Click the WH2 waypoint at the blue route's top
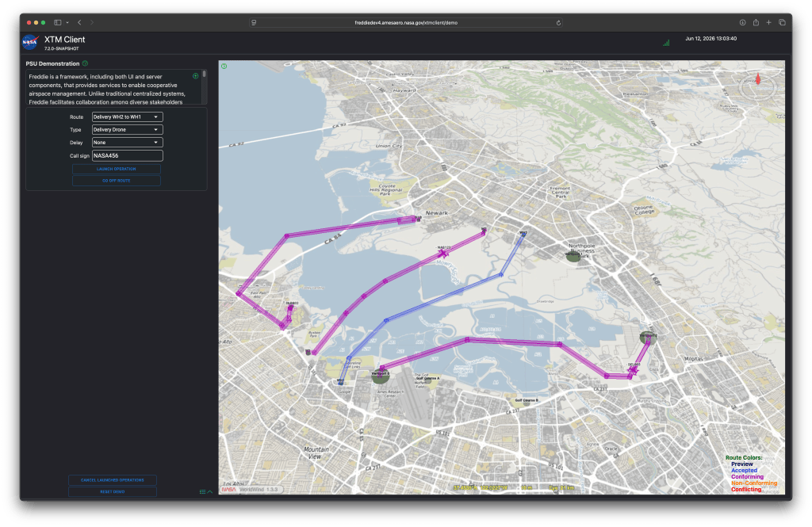This screenshot has width=812, height=527. (x=523, y=234)
